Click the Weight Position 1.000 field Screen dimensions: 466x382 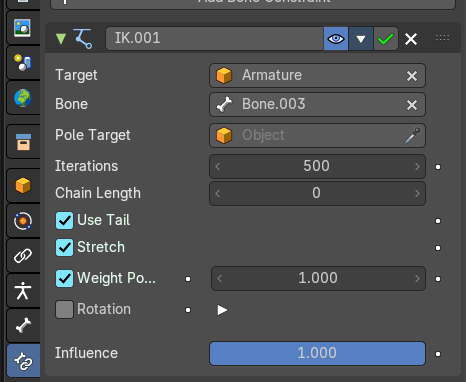(x=318, y=278)
